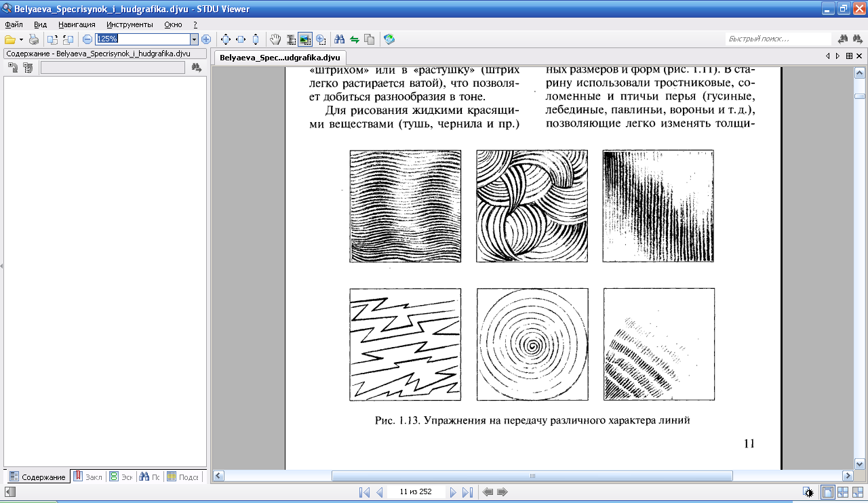Switch to the Подсв highlights tab

183,477
